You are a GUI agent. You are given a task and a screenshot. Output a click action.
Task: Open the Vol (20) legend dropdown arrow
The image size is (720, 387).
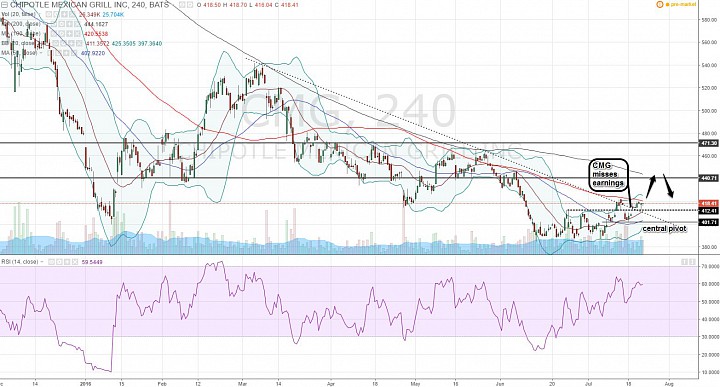tap(40, 15)
